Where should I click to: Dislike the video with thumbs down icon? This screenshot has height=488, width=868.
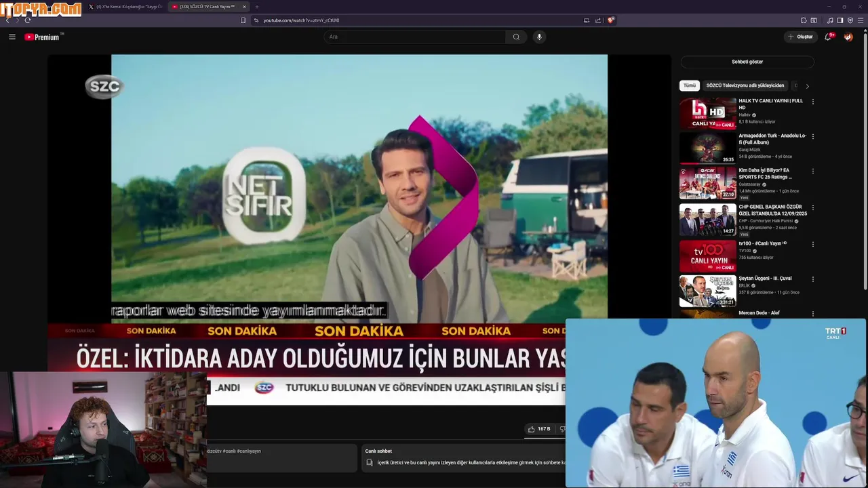point(561,429)
